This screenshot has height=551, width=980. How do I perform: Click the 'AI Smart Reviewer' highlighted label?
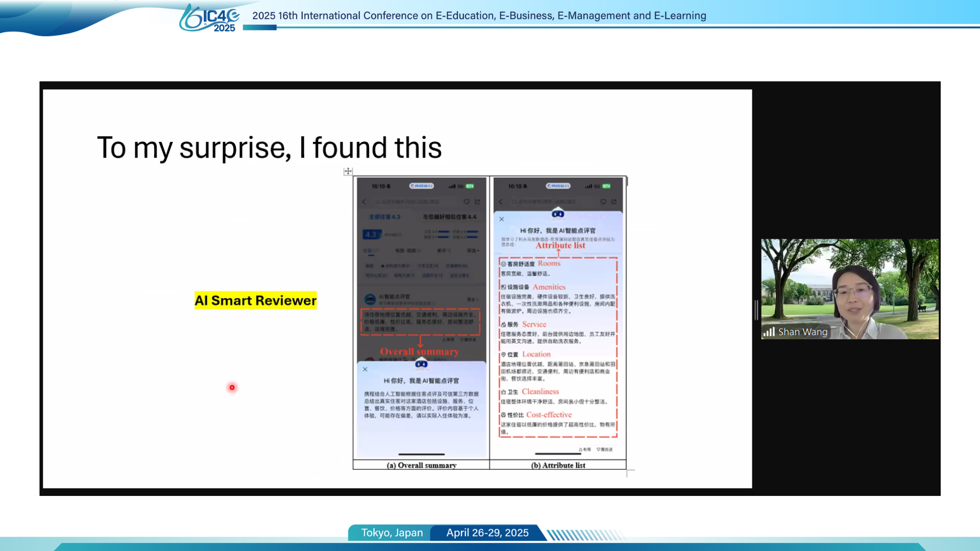click(x=256, y=300)
